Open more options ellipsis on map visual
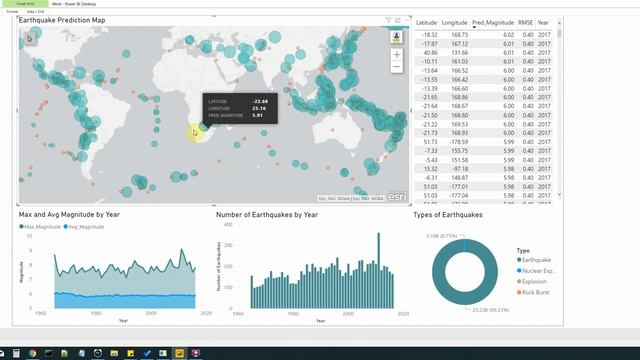The width and height of the screenshot is (640, 360). 407,20
